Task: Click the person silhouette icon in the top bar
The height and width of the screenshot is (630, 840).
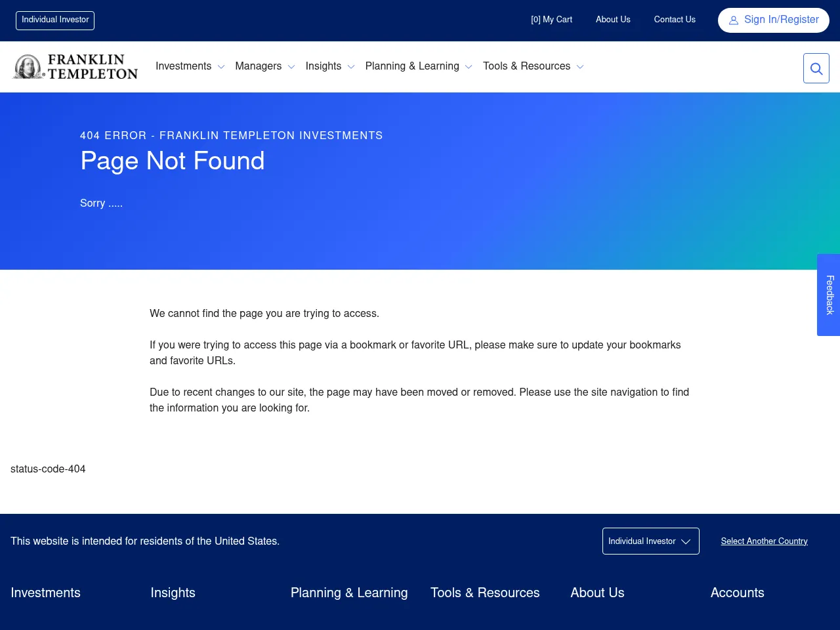Action: tap(732, 20)
